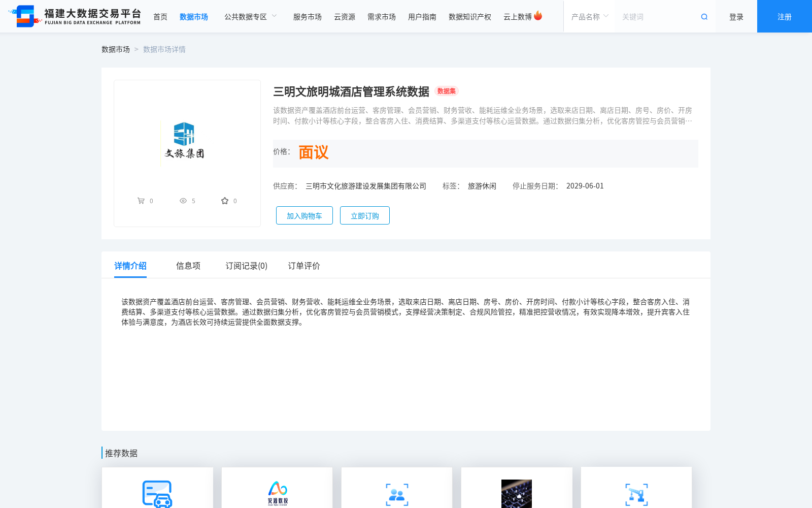Click the 加入购物车 button
Screen dimensions: 812x508
(304, 215)
